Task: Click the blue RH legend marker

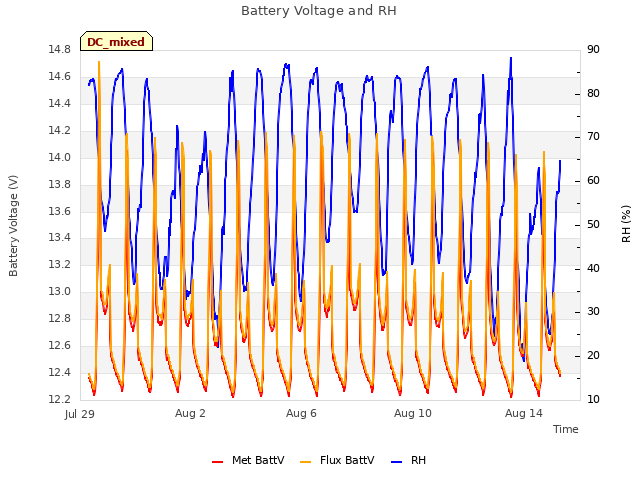Action: [x=397, y=462]
